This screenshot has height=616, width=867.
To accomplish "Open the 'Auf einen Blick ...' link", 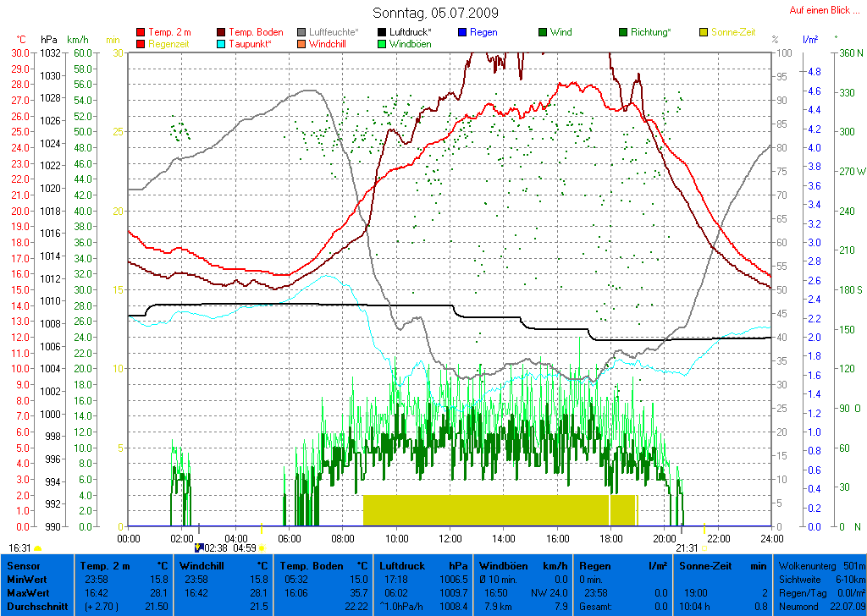I will 821,10.
